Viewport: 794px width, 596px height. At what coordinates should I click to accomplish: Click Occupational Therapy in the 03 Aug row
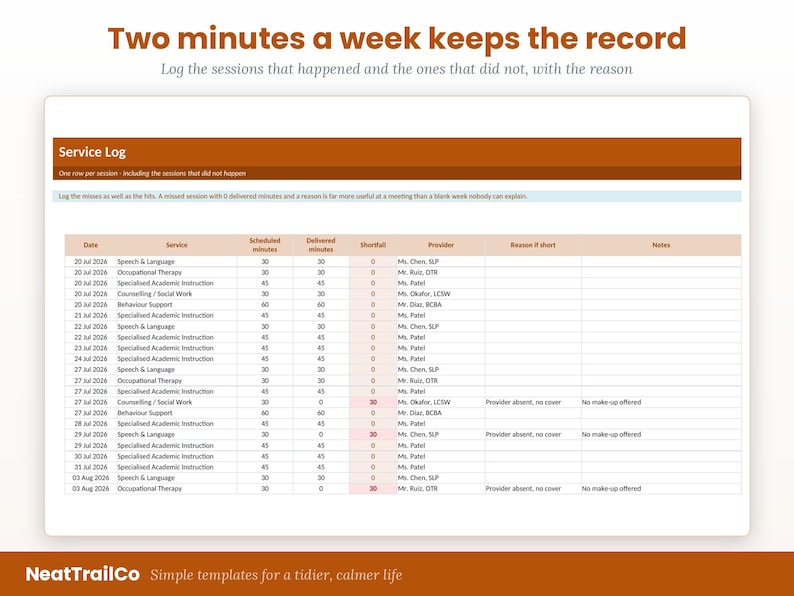[x=149, y=489]
